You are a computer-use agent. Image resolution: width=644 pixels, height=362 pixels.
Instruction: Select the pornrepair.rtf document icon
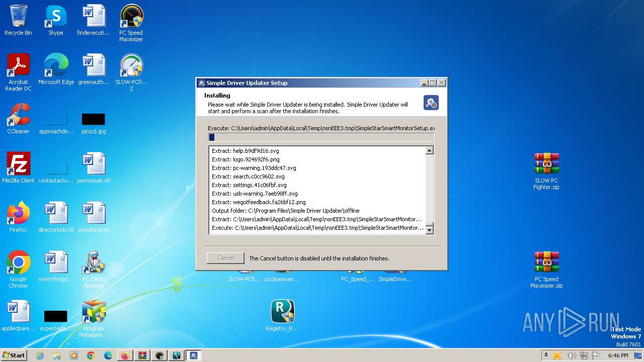pos(94,168)
